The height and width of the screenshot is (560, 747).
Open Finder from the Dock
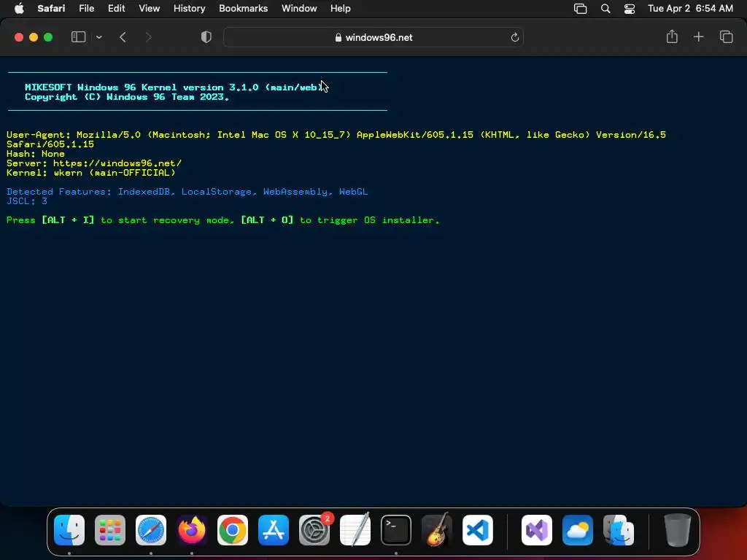(69, 530)
